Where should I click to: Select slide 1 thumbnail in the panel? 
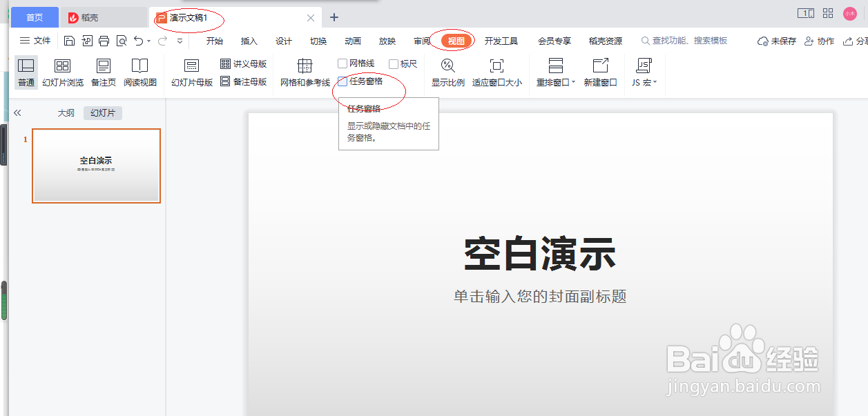(x=96, y=166)
